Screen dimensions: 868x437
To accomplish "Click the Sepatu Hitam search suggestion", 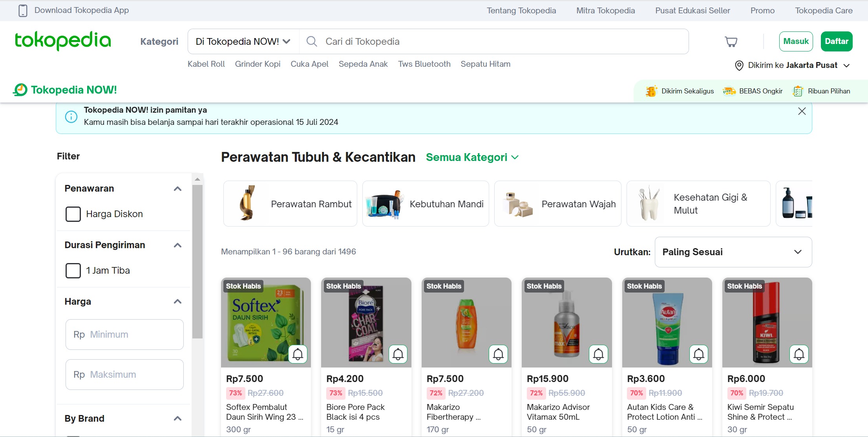I will tap(486, 64).
